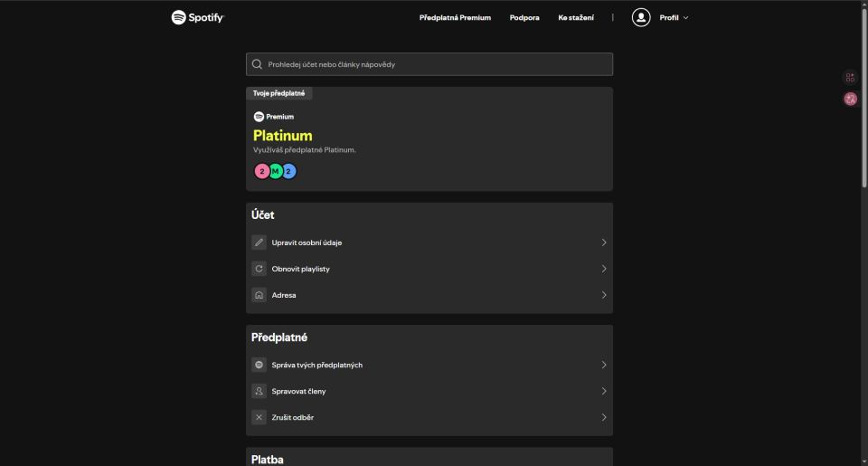Click Spotify icon beside Správa tvých předplatných

point(259,365)
